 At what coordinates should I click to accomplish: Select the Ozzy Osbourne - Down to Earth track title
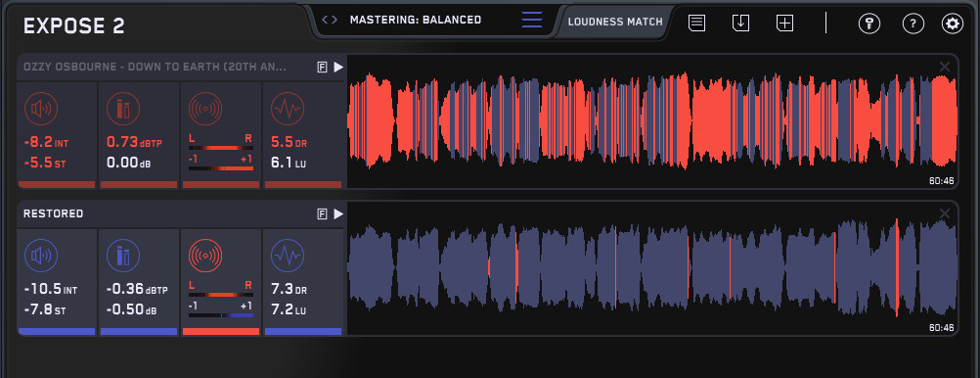tap(155, 67)
